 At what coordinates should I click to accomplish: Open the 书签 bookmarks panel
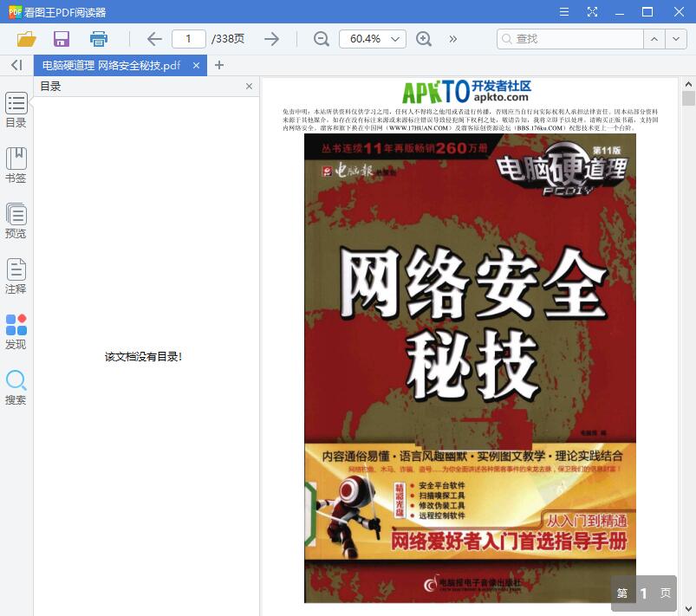[x=16, y=165]
